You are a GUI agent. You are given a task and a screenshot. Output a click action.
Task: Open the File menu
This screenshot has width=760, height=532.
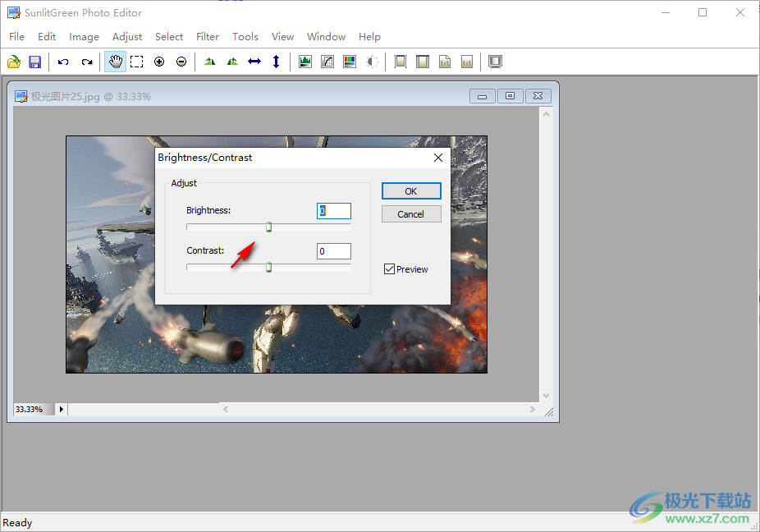pyautogui.click(x=16, y=37)
